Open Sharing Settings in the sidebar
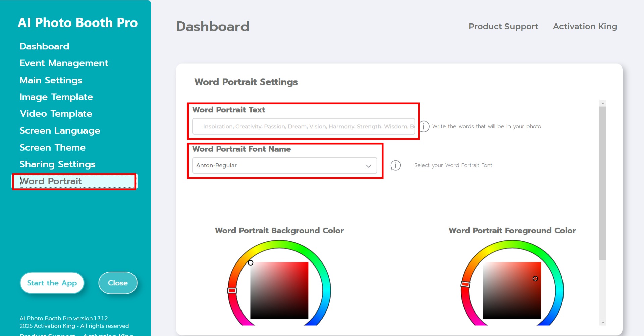 pyautogui.click(x=57, y=164)
